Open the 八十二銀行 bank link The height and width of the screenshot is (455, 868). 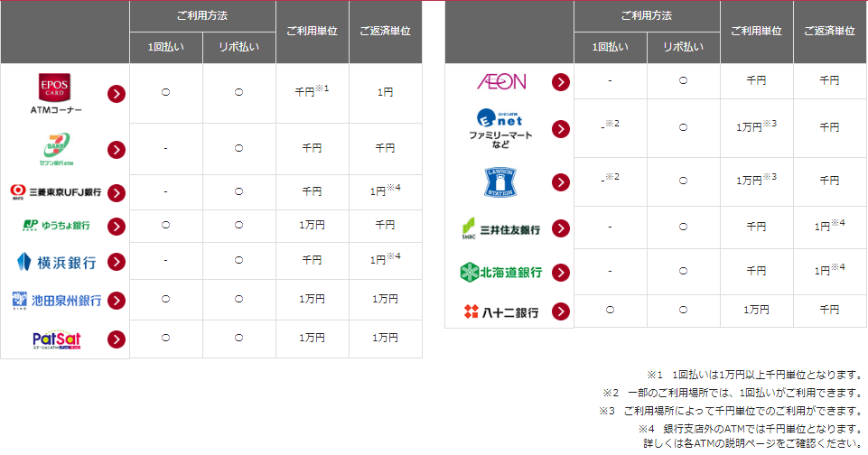point(501,312)
